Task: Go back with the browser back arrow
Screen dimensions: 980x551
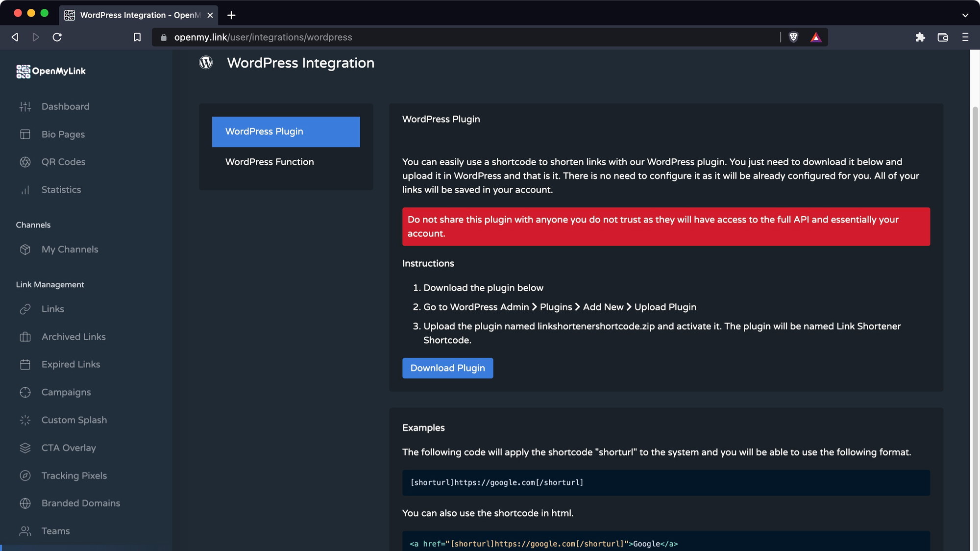Action: pyautogui.click(x=15, y=37)
